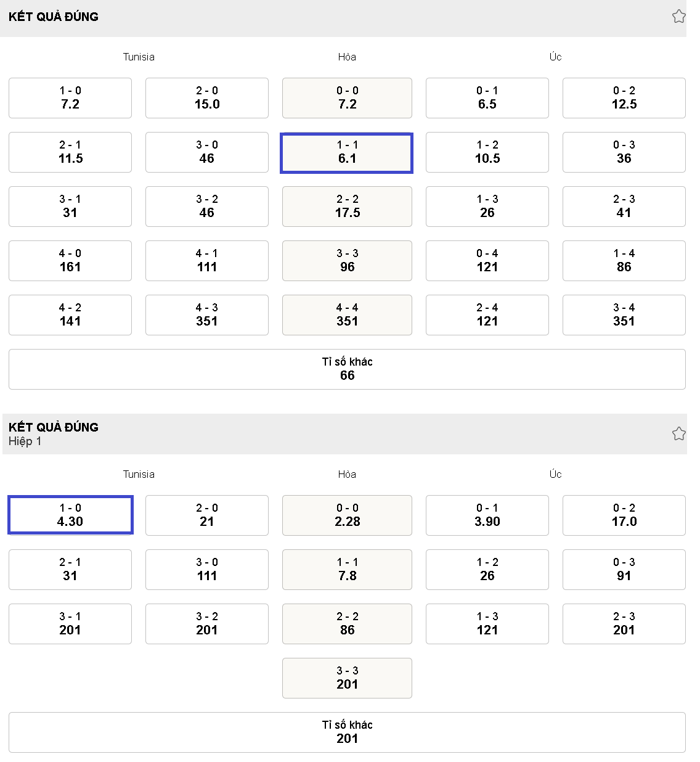The width and height of the screenshot is (700, 762).
Task: Choose first-half 3 - 3 draw at 201
Action: coord(347,678)
